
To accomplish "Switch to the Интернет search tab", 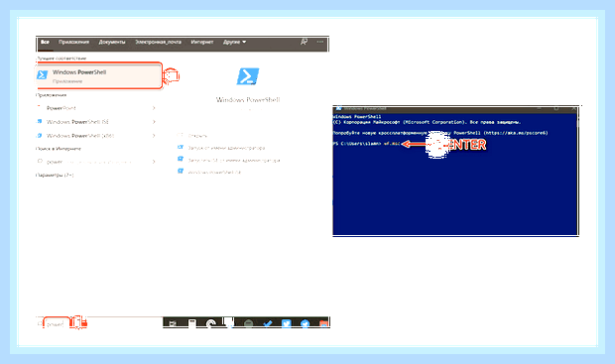I will pos(202,42).
